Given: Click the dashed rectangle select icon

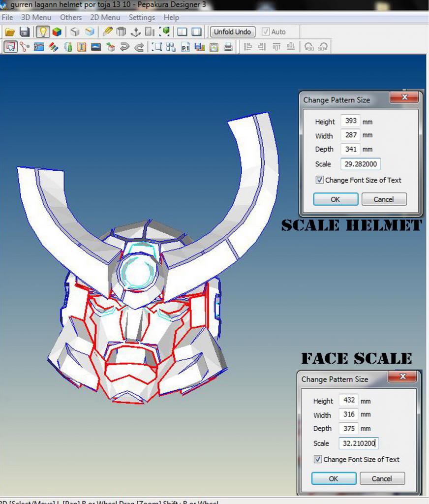Looking at the screenshot, I should [157, 47].
